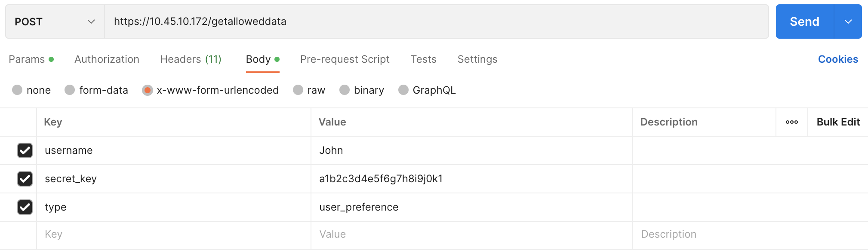Open the request options three-dot menu
The width and height of the screenshot is (868, 251).
coord(791,122)
